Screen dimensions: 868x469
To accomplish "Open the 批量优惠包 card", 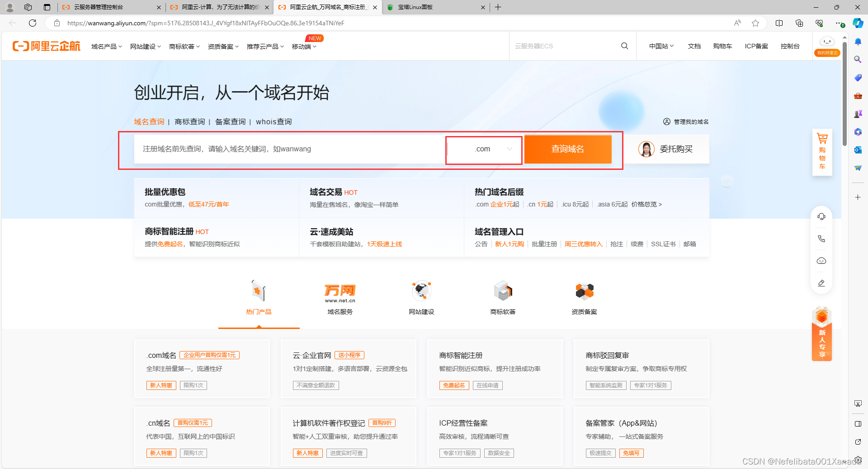I will tap(217, 198).
